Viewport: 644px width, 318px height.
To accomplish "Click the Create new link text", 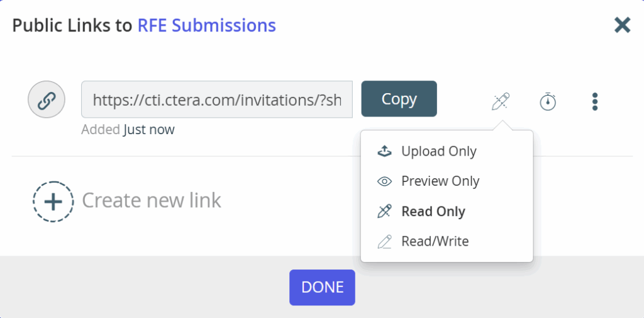I will pyautogui.click(x=152, y=200).
